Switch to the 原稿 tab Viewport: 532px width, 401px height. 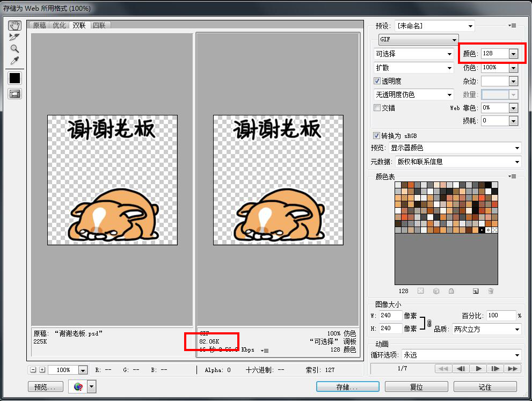[40, 25]
